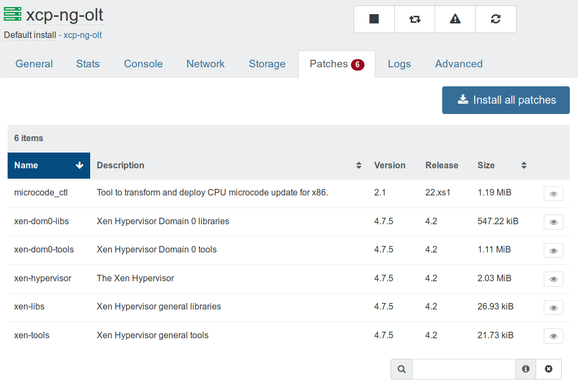578x392 pixels.
Task: Click Xen Hypervisor general libraries description
Action: point(159,307)
